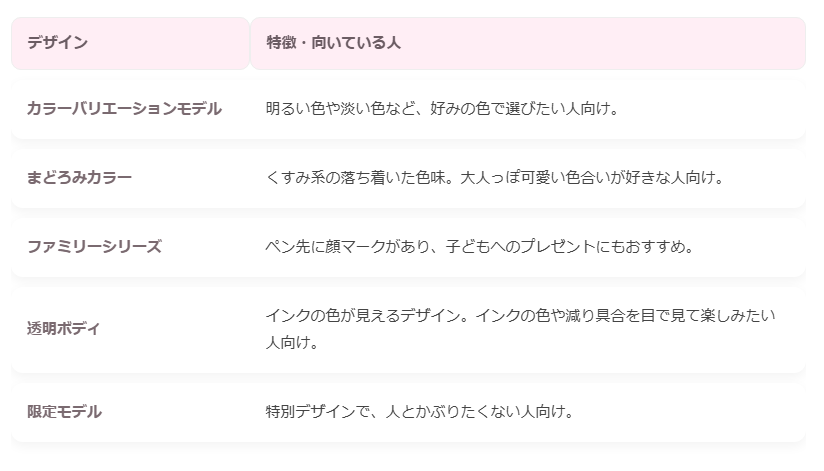Select the カラーバリエーションモデル row label
Screen dimensions: 824x471
tap(124, 108)
